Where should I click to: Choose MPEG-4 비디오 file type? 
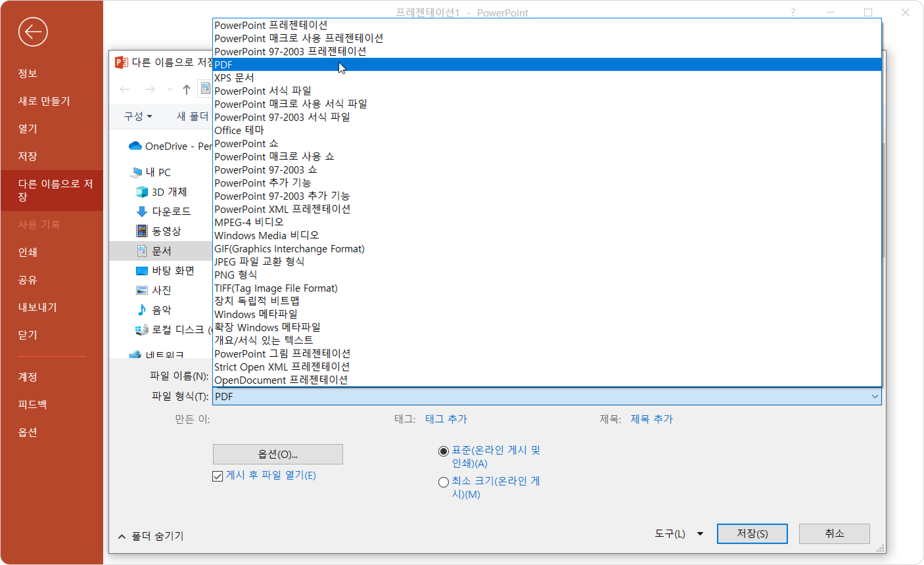[547, 222]
